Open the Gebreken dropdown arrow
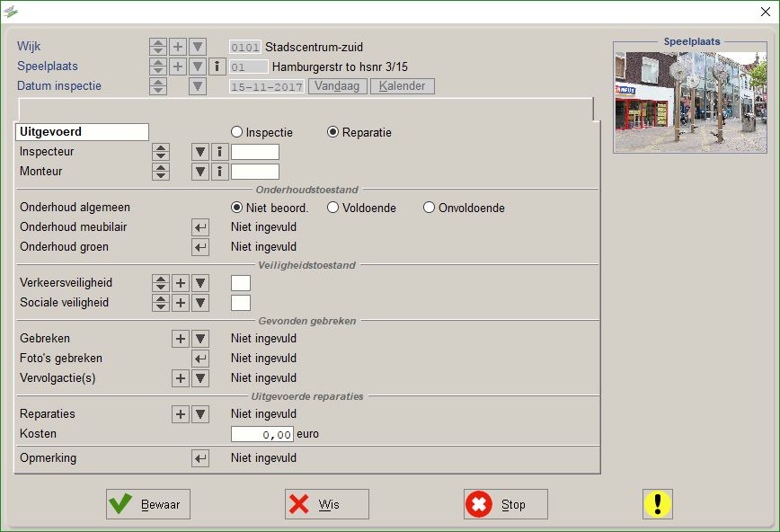The image size is (780, 532). [x=200, y=339]
